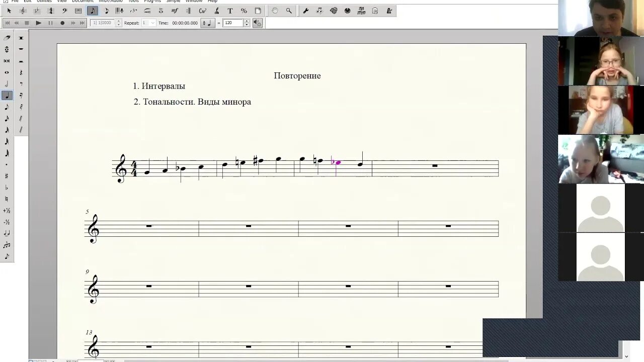Select the Speedy Entry tool
The image size is (644, 362).
point(106,11)
